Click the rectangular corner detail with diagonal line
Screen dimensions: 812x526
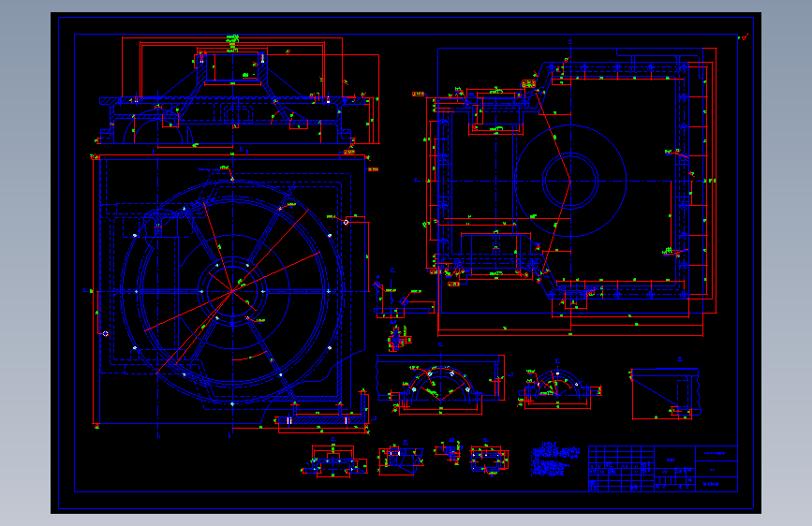click(x=666, y=393)
